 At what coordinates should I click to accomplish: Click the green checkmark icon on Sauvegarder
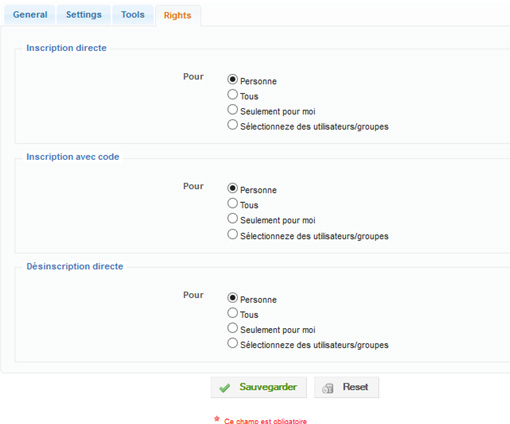[225, 388]
